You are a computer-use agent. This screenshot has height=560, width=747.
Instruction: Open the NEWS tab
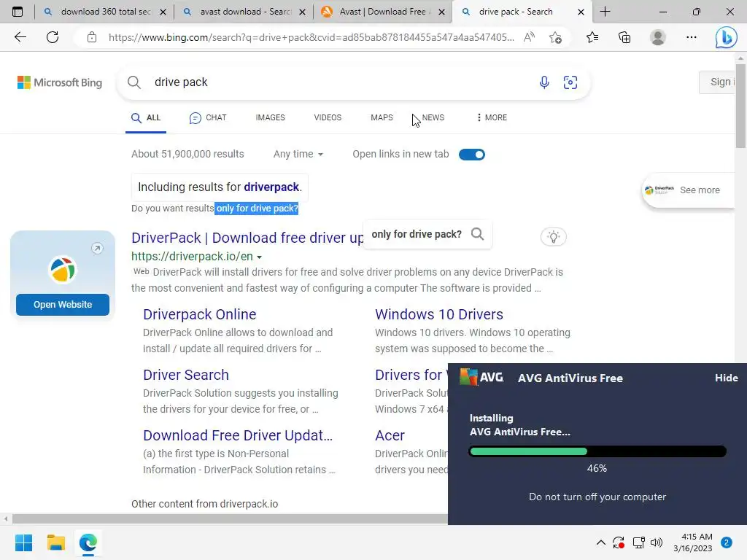(433, 117)
